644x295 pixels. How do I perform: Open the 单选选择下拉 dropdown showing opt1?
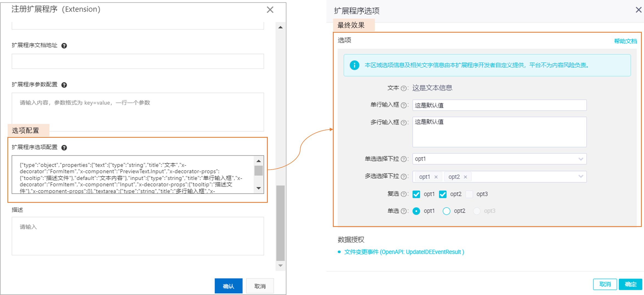(500, 159)
